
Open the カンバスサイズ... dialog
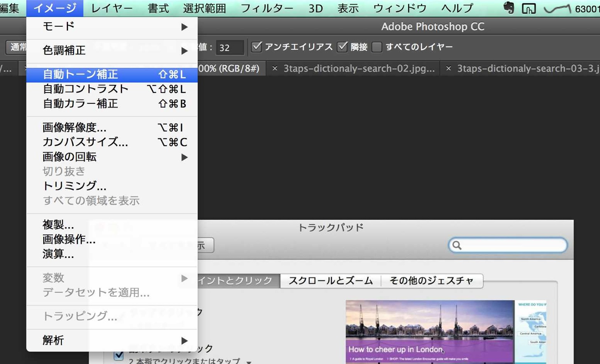pos(112,142)
